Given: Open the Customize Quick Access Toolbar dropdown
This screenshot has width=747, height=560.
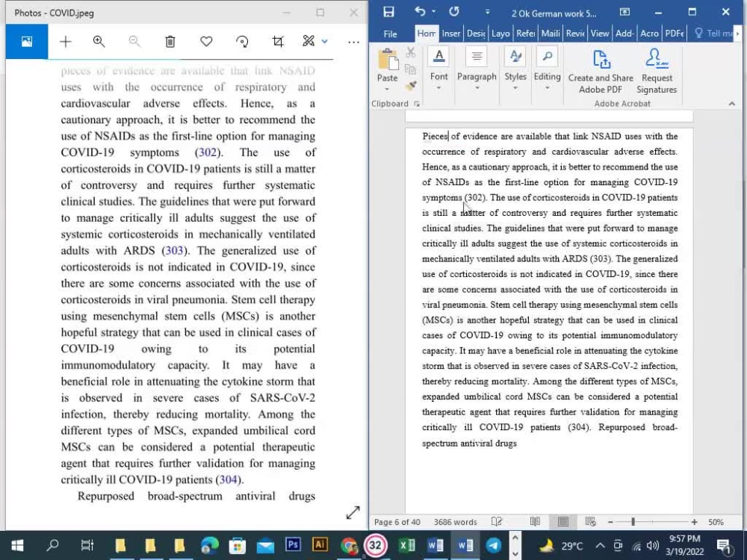Looking at the screenshot, I should pos(487,12).
